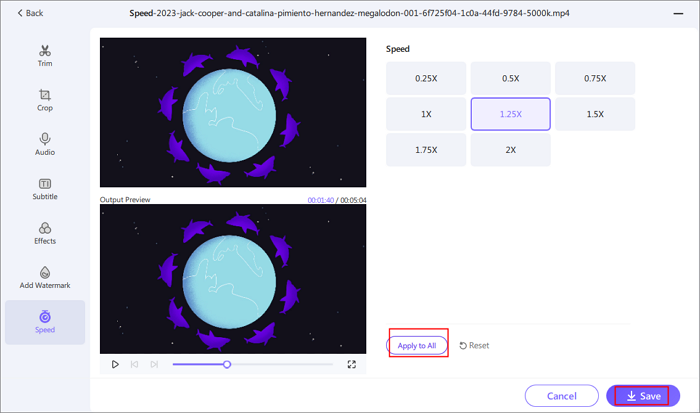Click the Apply to All button
Image resolution: width=700 pixels, height=413 pixels.
click(x=417, y=345)
